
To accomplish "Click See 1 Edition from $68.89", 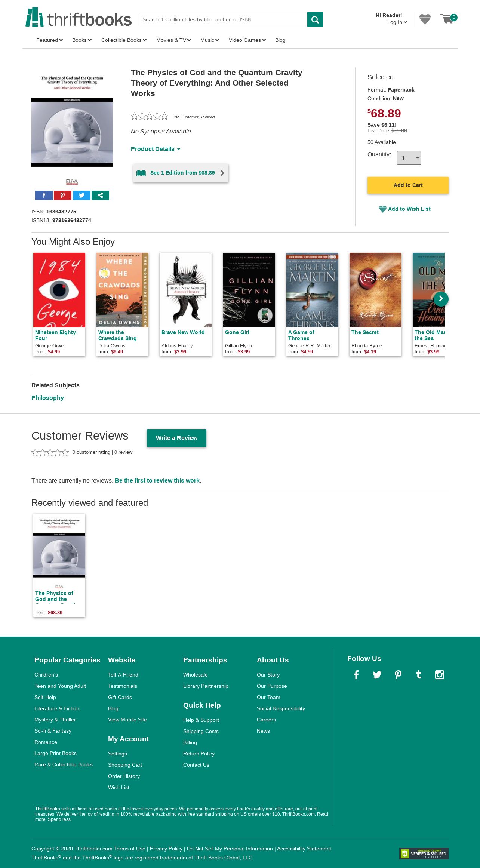I will tap(181, 173).
